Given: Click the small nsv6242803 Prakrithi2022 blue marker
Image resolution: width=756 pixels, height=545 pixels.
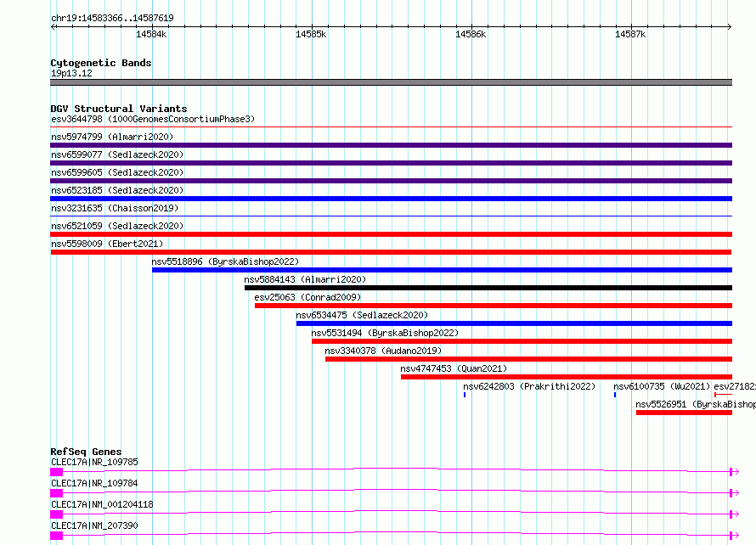Looking at the screenshot, I should [465, 395].
